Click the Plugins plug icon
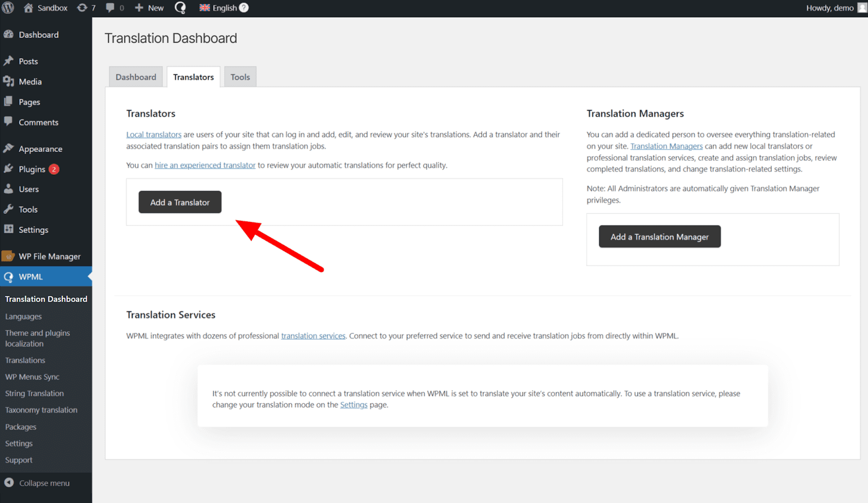 [8, 169]
